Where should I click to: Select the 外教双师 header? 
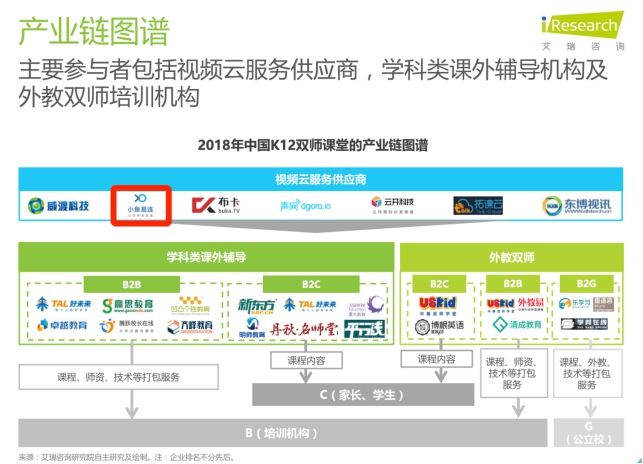(x=512, y=257)
